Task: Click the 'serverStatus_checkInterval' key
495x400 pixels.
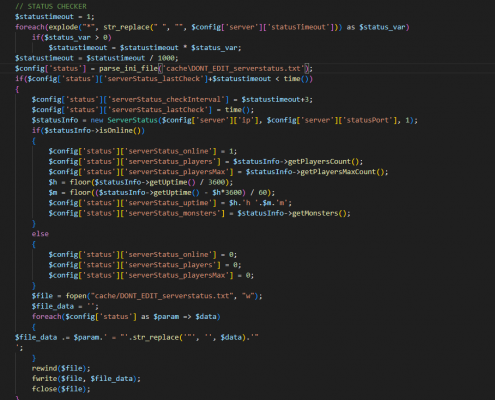Action: (x=166, y=99)
